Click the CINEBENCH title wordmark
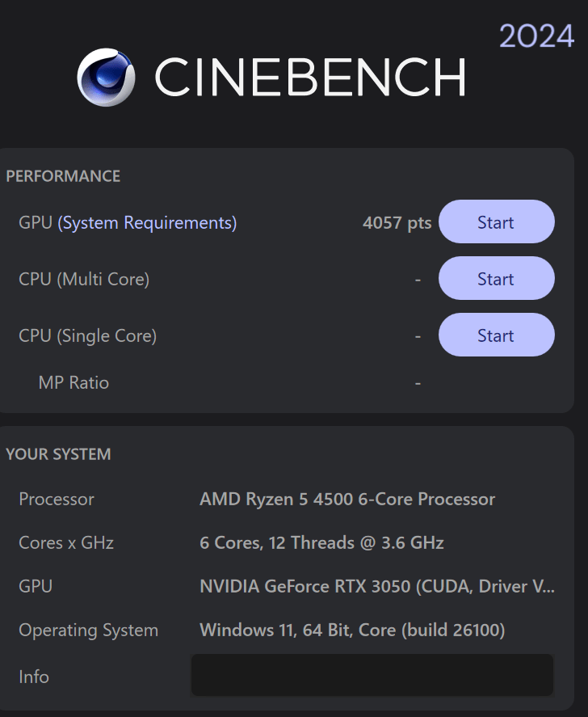Screen dimensions: 588x717 [x=311, y=78]
